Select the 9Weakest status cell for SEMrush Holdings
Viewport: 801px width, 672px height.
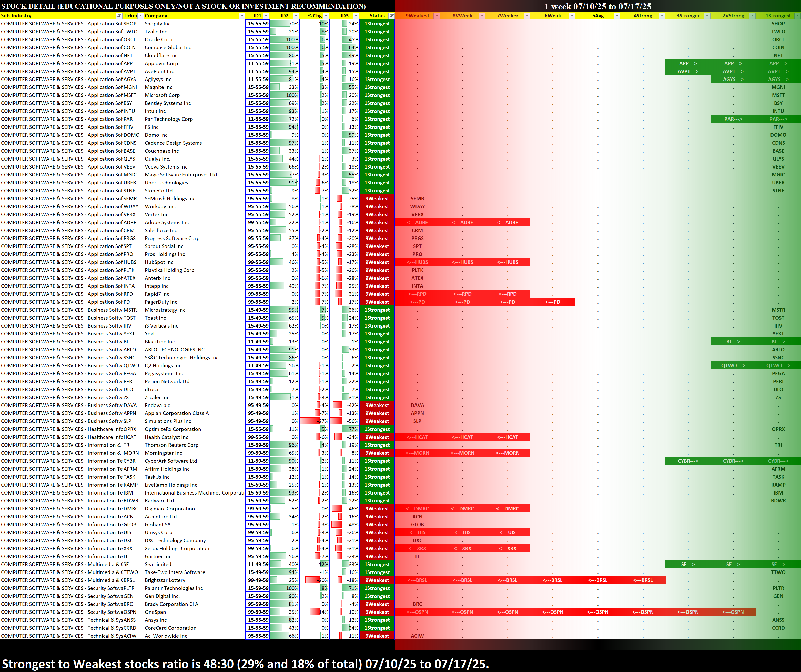click(x=377, y=199)
